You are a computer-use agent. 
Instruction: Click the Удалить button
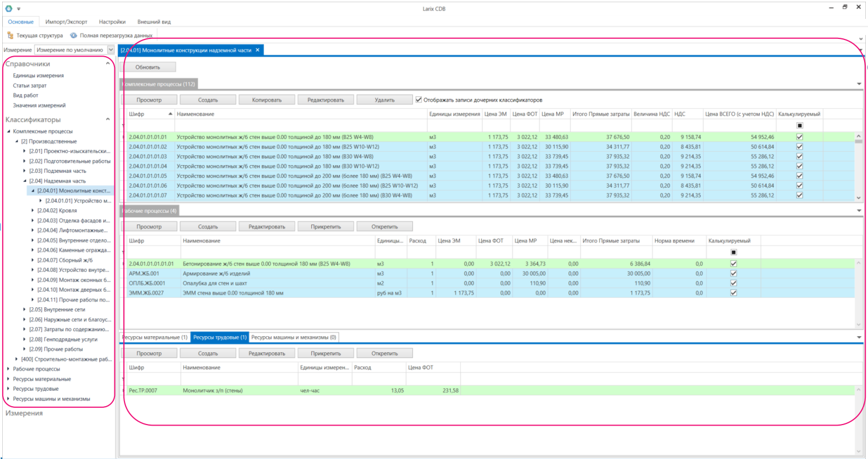tap(385, 100)
